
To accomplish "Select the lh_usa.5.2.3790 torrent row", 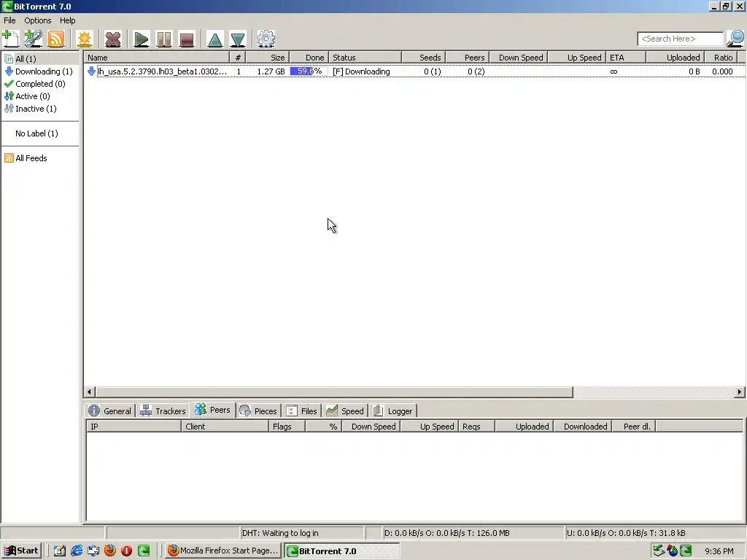I will point(414,71).
